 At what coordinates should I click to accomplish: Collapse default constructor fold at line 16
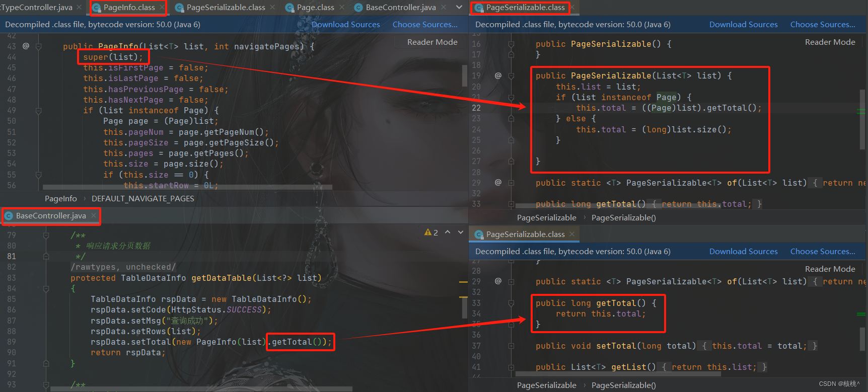[511, 44]
